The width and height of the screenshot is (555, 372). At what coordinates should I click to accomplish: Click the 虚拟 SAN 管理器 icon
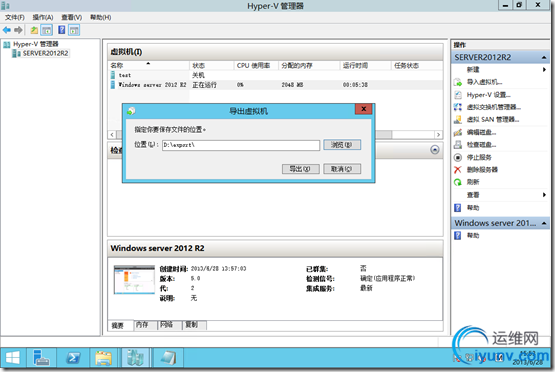458,120
